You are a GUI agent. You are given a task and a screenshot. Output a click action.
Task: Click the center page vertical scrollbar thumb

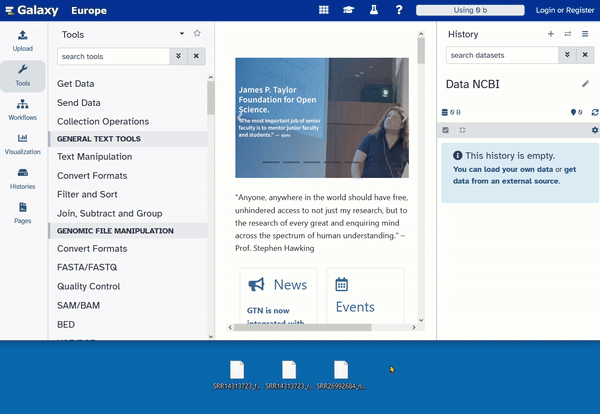pos(421,51)
